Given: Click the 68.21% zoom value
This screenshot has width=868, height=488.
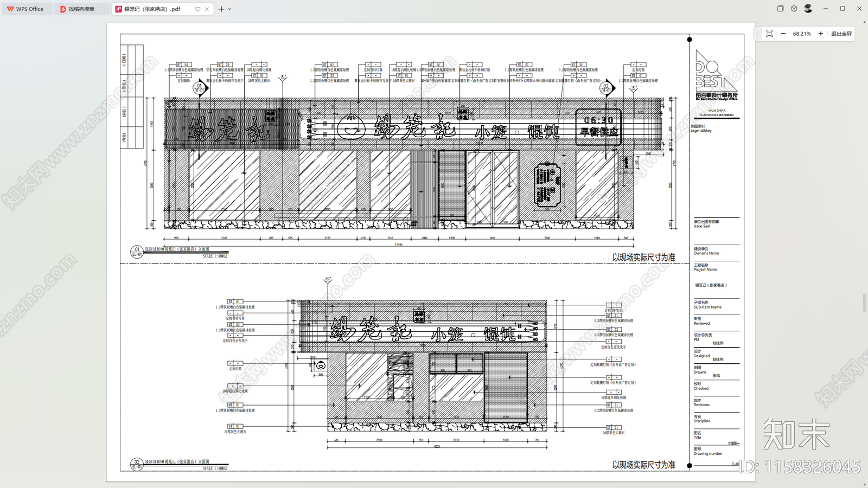Looking at the screenshot, I should coord(802,34).
